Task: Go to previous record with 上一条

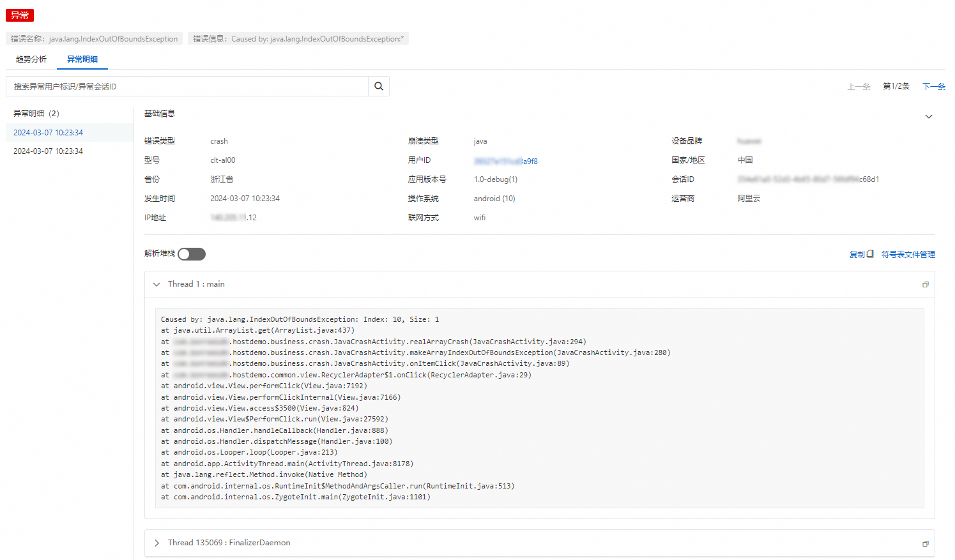Action: [x=859, y=87]
